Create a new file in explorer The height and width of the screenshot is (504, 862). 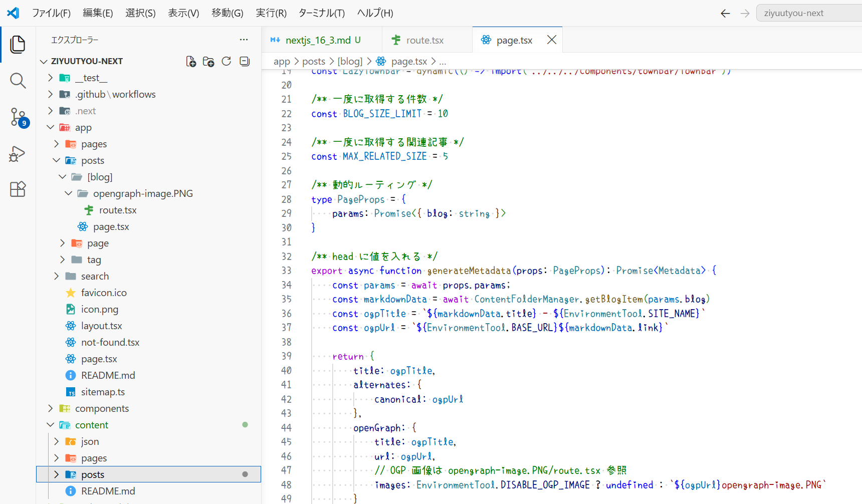point(190,61)
